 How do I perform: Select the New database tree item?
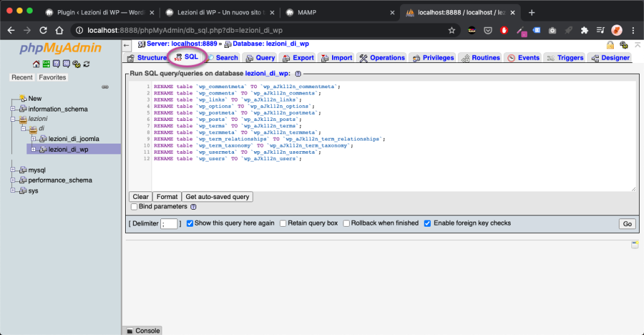click(35, 99)
